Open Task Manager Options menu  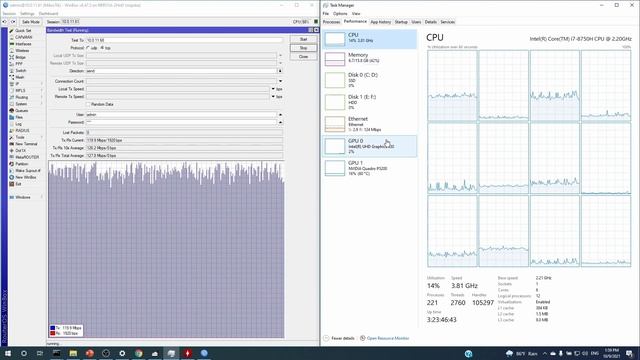click(340, 13)
